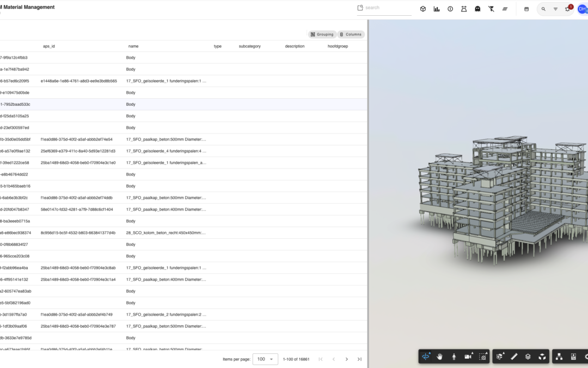Viewport: 588px width, 368px height.
Task: Select the Zoom window tool
Action: tap(482, 357)
